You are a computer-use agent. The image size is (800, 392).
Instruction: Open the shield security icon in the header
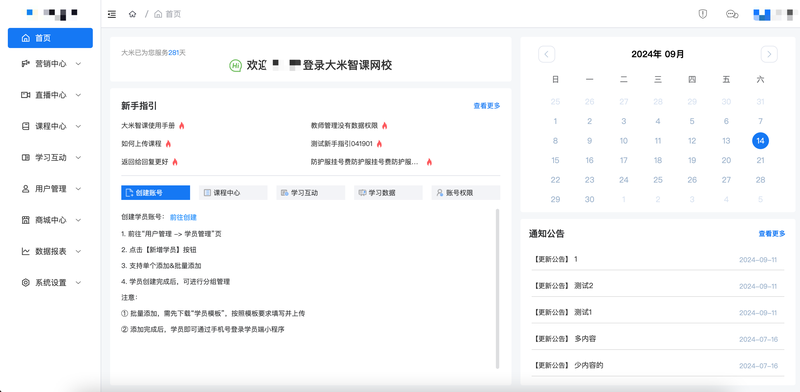click(x=703, y=14)
